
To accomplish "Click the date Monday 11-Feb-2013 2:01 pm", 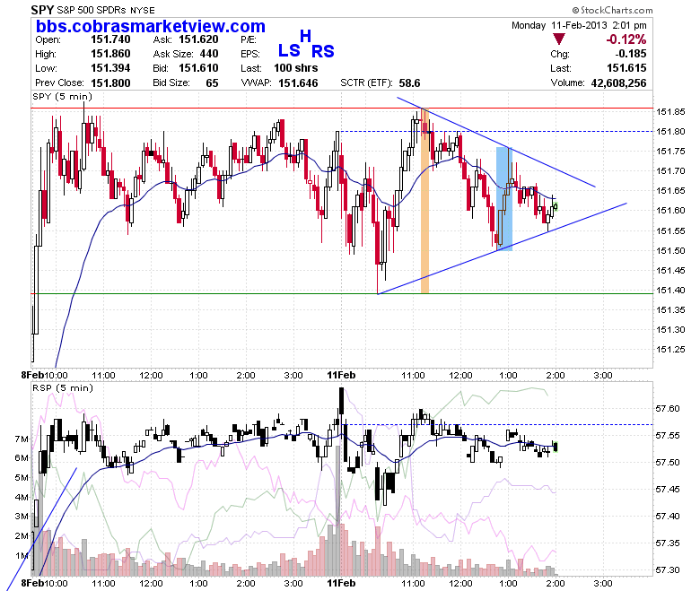I will (579, 25).
